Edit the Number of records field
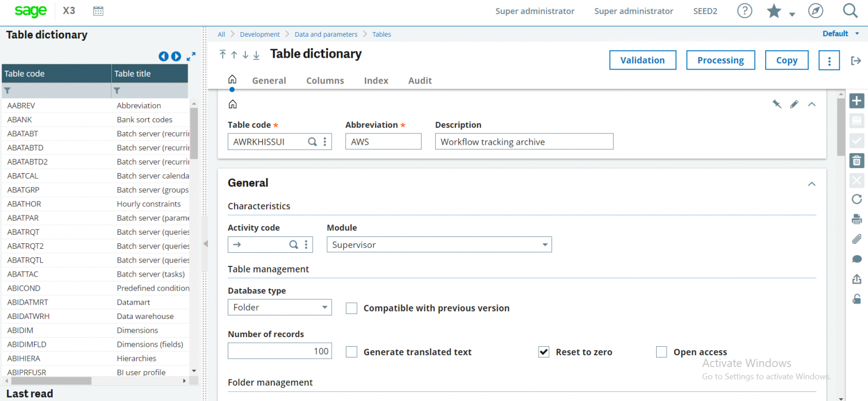Screen dimensions: 868x401 click(x=279, y=351)
